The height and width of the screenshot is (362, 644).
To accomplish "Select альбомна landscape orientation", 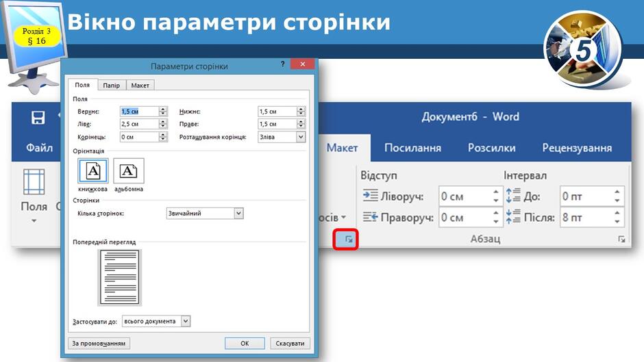I will pyautogui.click(x=129, y=171).
